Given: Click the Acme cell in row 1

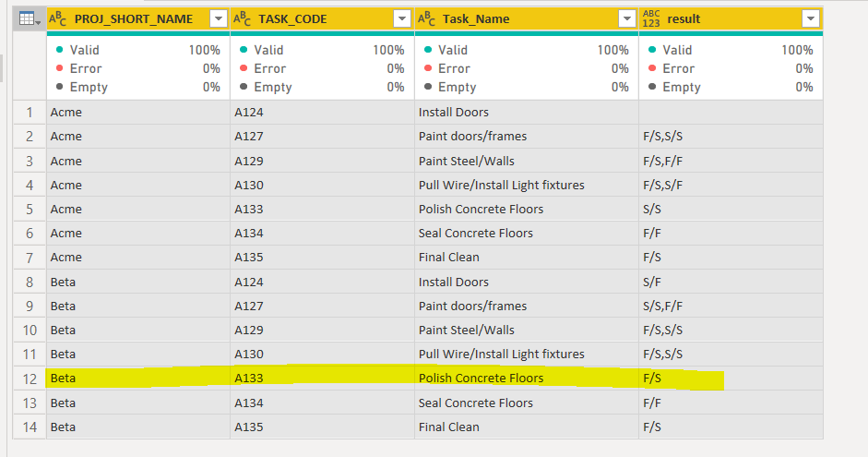Looking at the screenshot, I should pyautogui.click(x=137, y=113).
